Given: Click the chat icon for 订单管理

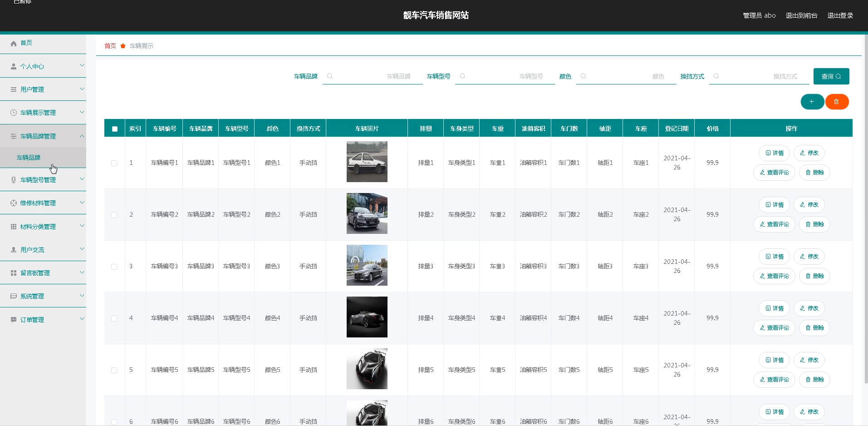Looking at the screenshot, I should (14, 320).
